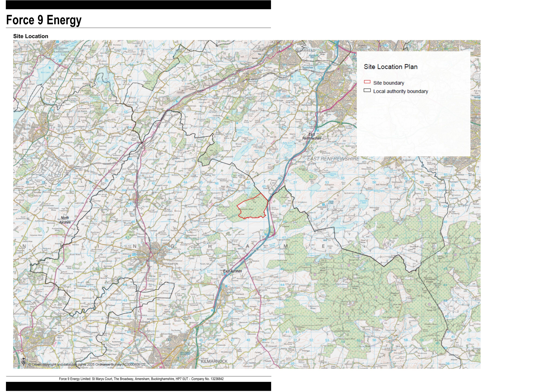Click the Neilston place label
Screen dimensions: 555x392
(x=253, y=82)
